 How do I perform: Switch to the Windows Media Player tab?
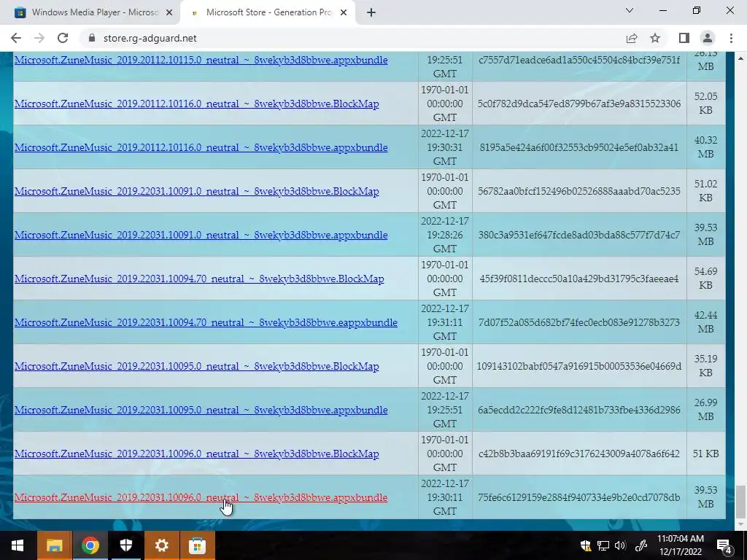click(x=90, y=12)
